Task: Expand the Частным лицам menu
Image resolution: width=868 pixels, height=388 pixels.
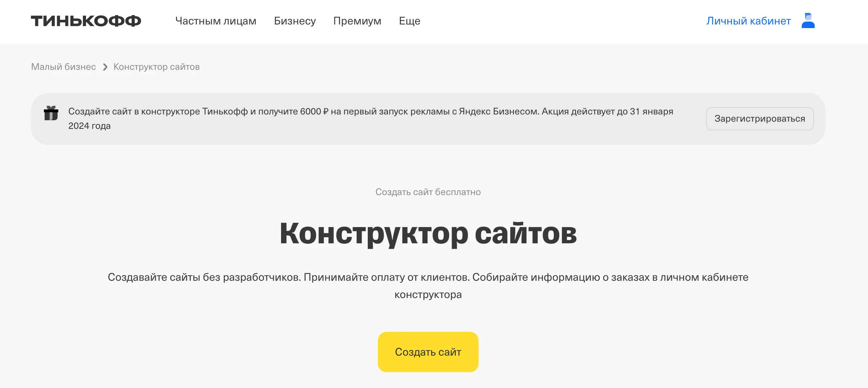Action: [x=216, y=21]
